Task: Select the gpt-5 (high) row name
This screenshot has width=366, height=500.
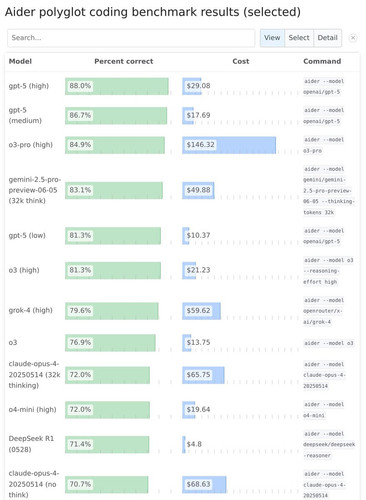Action: point(29,86)
